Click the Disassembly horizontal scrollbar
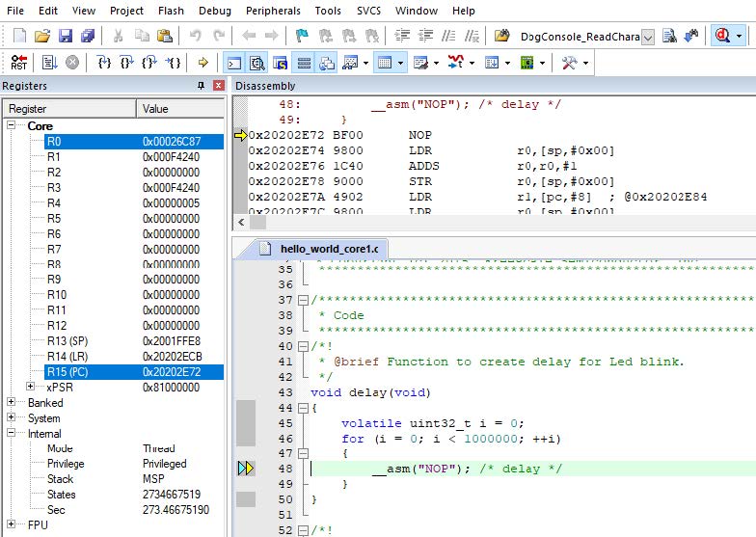 tap(482, 222)
